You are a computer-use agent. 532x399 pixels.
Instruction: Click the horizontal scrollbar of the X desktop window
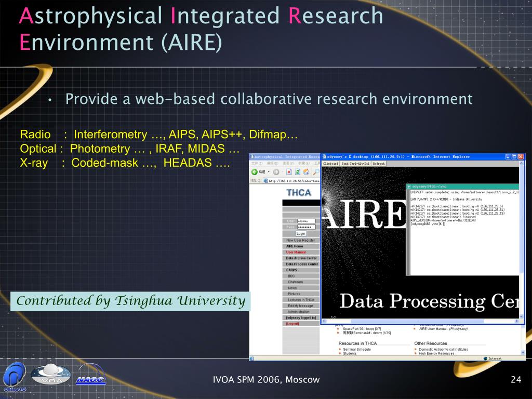coord(419,321)
